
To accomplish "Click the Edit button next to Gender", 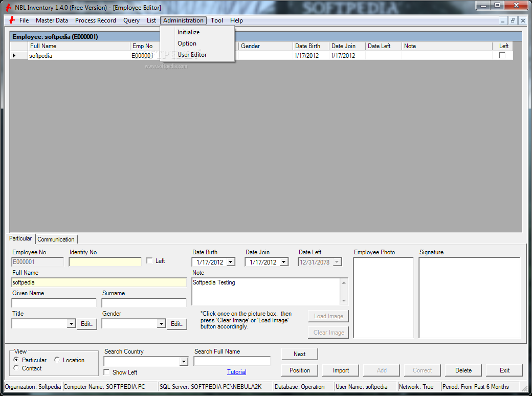I will (x=177, y=324).
